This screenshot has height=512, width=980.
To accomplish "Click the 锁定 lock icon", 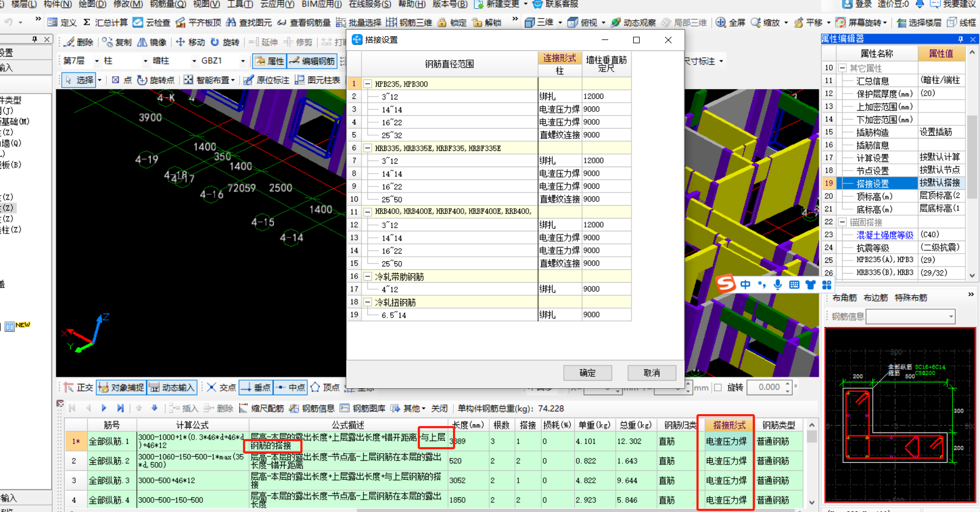I will click(442, 22).
